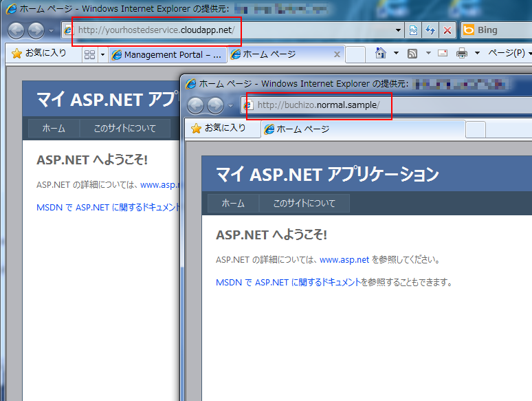
Task: Open a new tab in the rear window
Action: (355, 54)
